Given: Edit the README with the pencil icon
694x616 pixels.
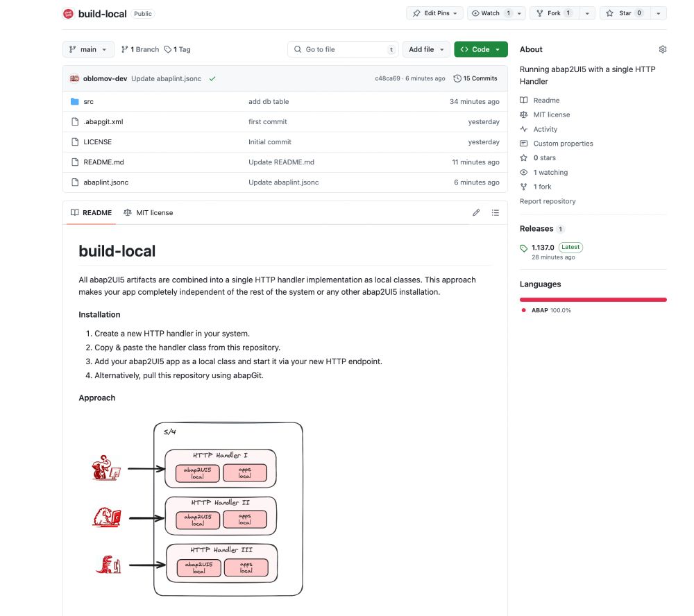Looking at the screenshot, I should coord(476,213).
